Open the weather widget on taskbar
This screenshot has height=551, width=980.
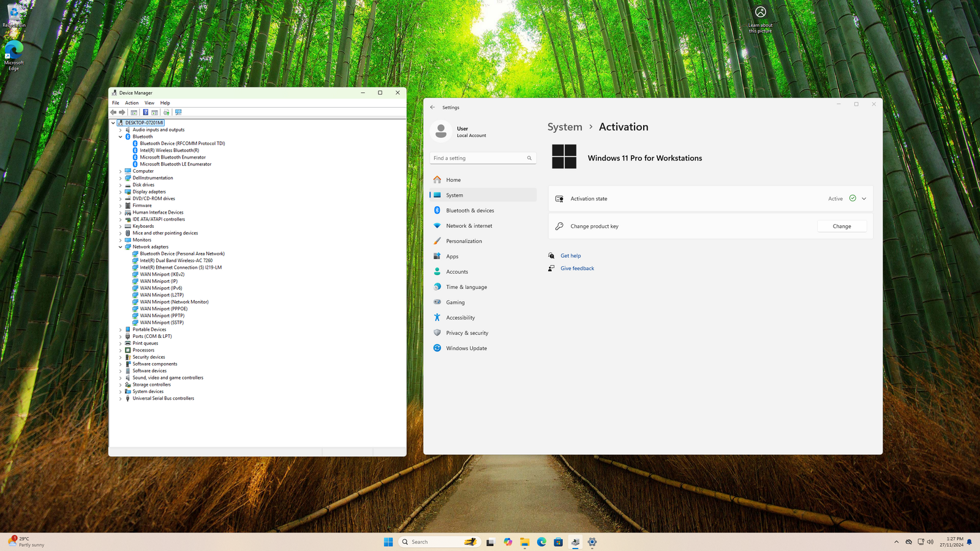[x=27, y=542]
